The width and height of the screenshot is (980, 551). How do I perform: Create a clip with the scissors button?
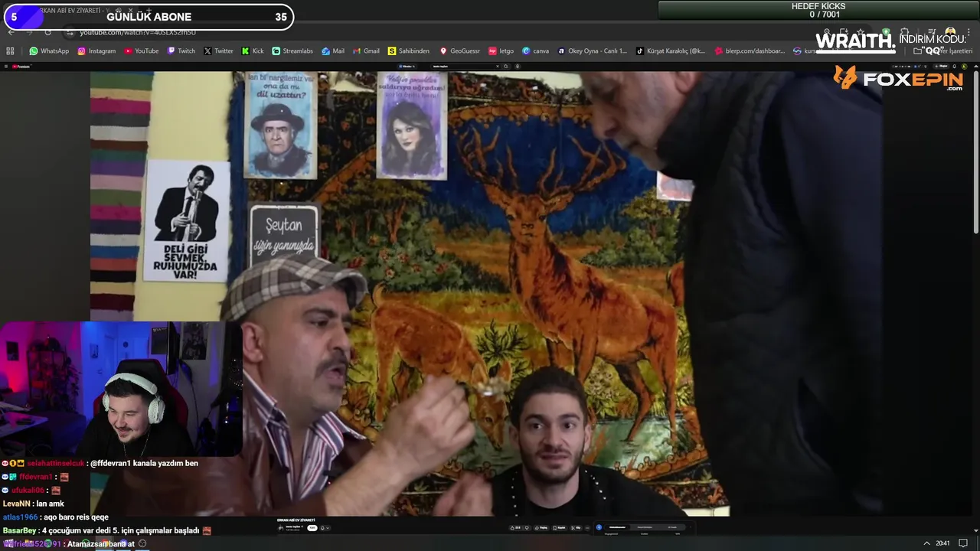point(575,527)
